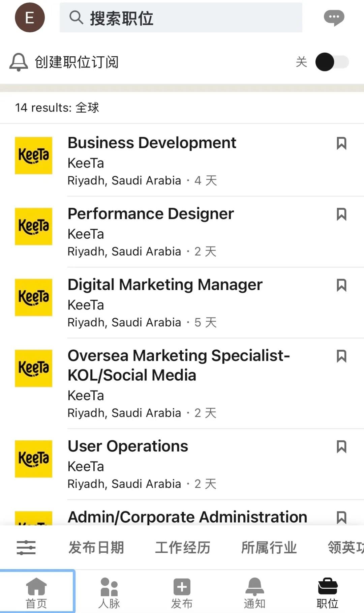Click the 搜索职位 job search field
Screen dimensions: 364x613
(181, 18)
